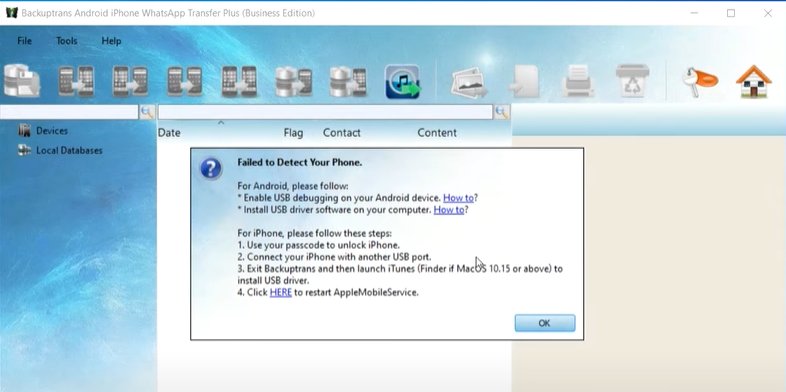Viewport: 786px width, 392px height.
Task: Click the key registration icon
Action: [700, 81]
